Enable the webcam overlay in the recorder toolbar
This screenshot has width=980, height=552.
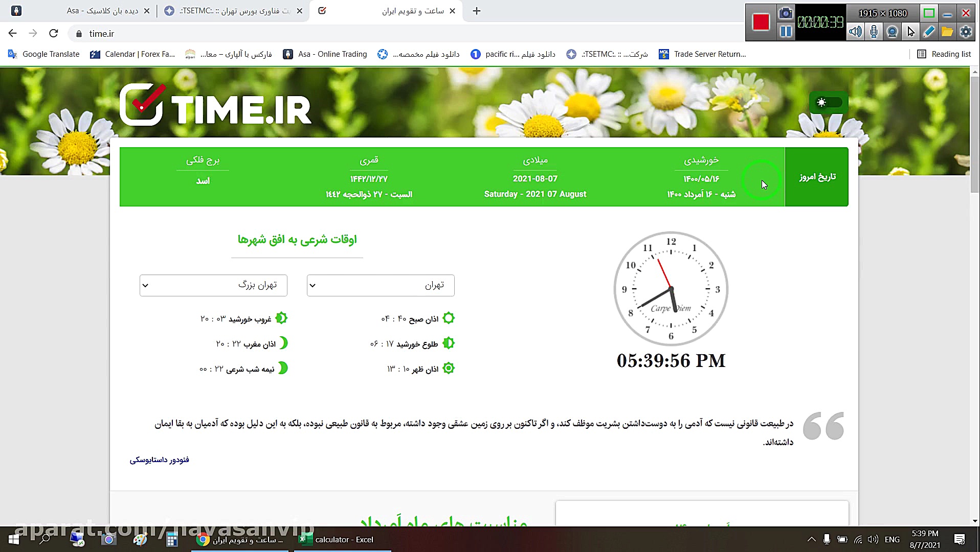[892, 31]
